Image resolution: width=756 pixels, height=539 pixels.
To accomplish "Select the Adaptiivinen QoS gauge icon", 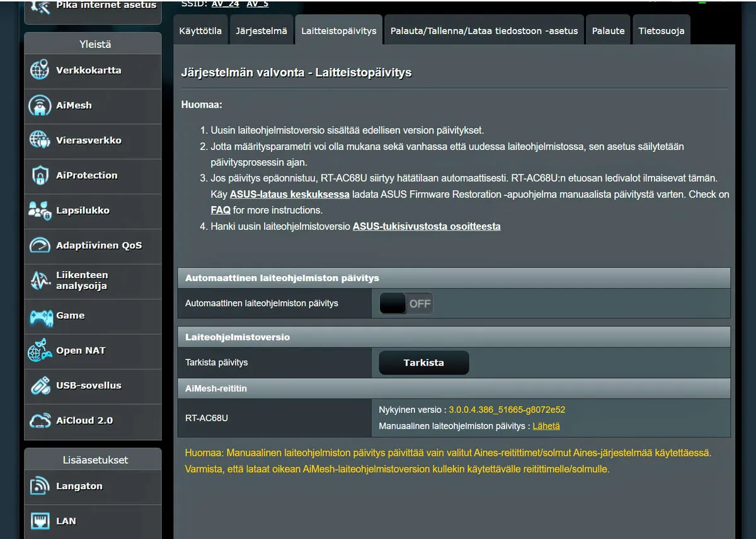I will 40,245.
